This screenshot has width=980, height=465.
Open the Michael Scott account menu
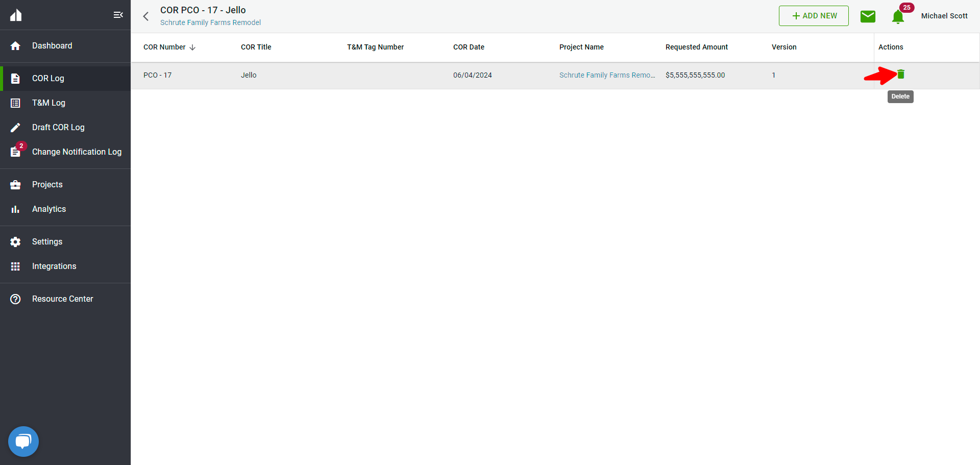[944, 16]
